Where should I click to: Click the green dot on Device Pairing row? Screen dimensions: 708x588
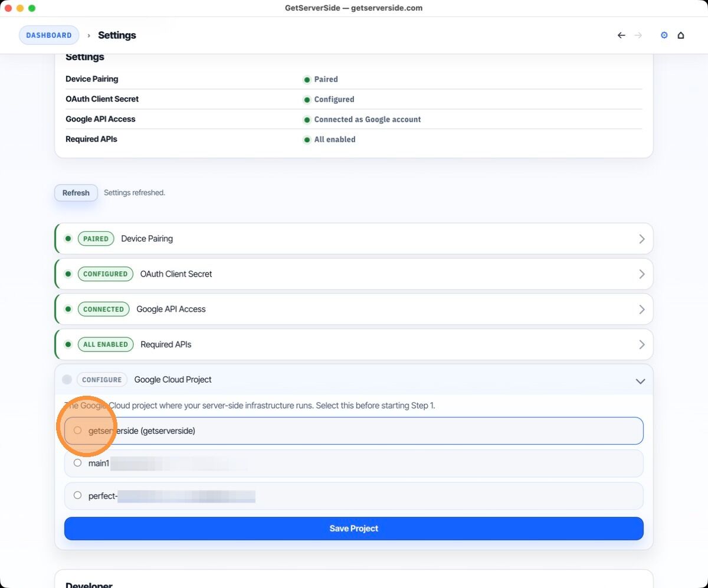pos(68,239)
